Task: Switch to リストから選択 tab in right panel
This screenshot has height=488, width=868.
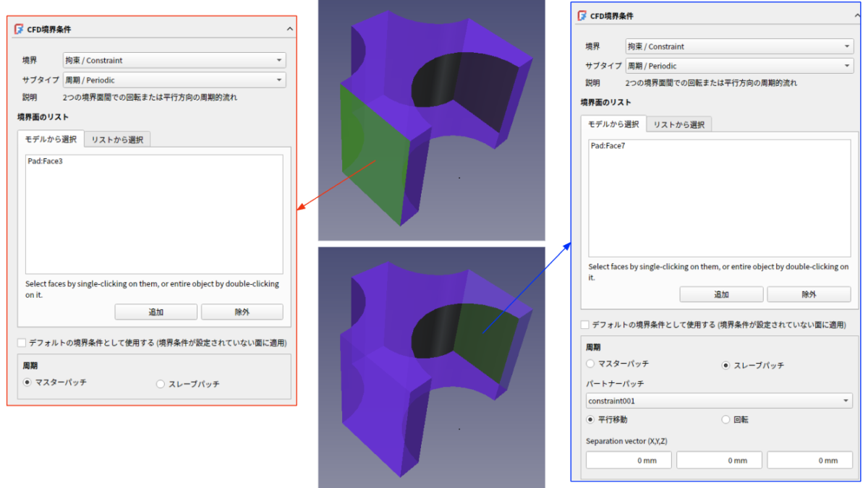Action: click(678, 124)
